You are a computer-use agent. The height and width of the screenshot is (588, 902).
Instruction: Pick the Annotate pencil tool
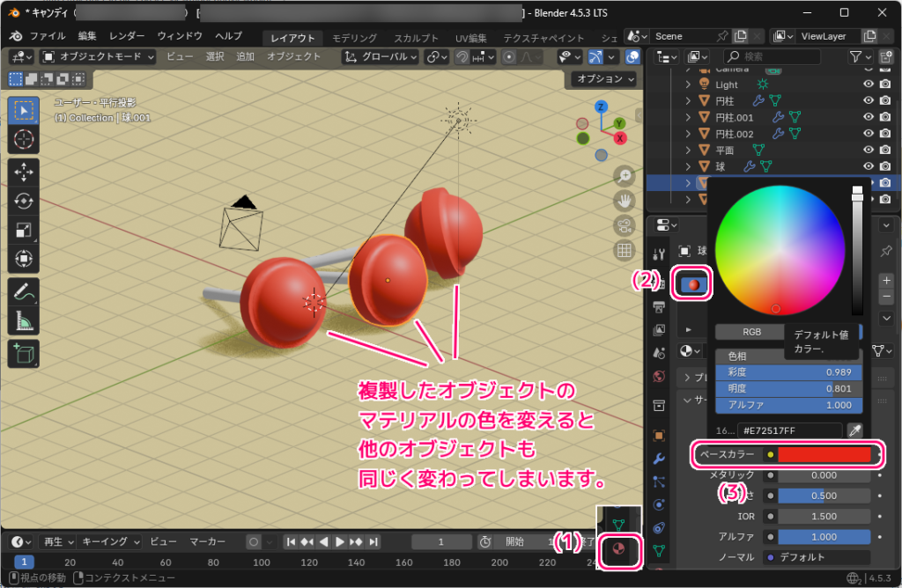(24, 291)
